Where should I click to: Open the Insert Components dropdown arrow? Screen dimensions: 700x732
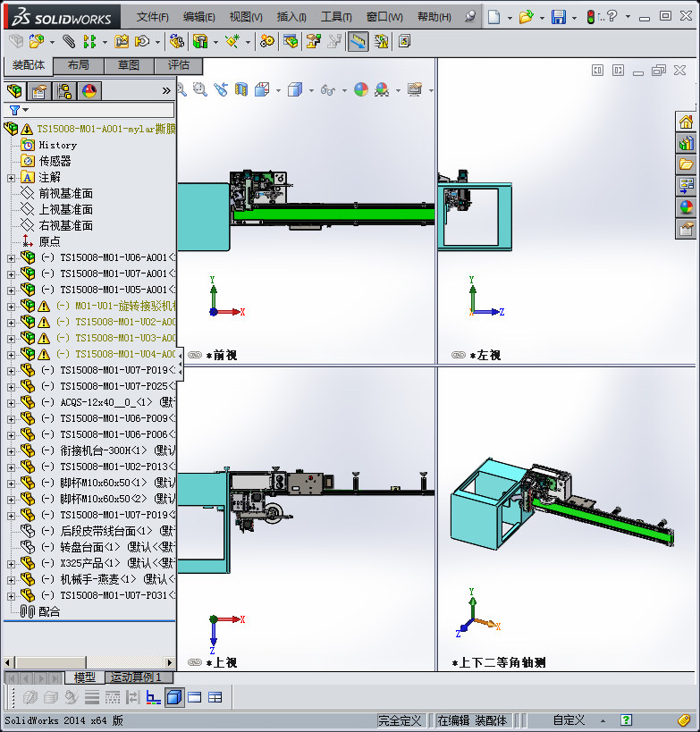click(52, 43)
